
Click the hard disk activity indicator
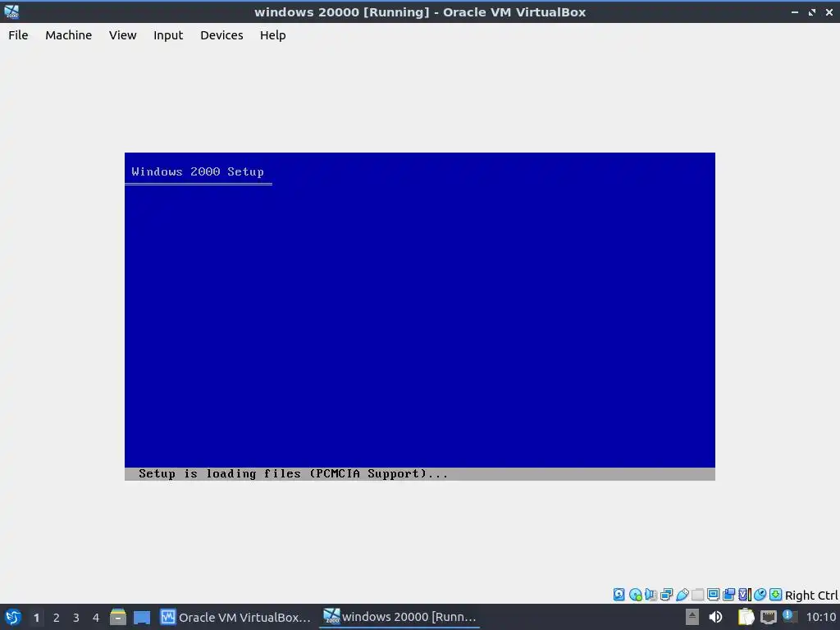pos(619,595)
